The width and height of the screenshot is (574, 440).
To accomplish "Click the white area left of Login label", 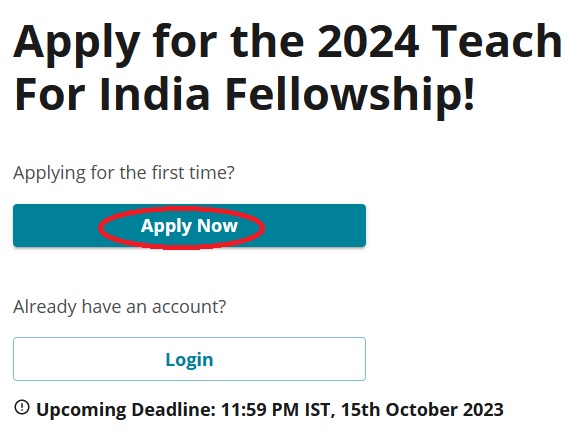I will [x=90, y=359].
